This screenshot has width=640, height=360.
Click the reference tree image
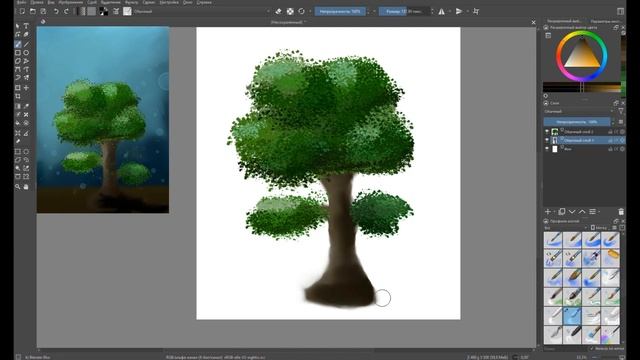103,120
